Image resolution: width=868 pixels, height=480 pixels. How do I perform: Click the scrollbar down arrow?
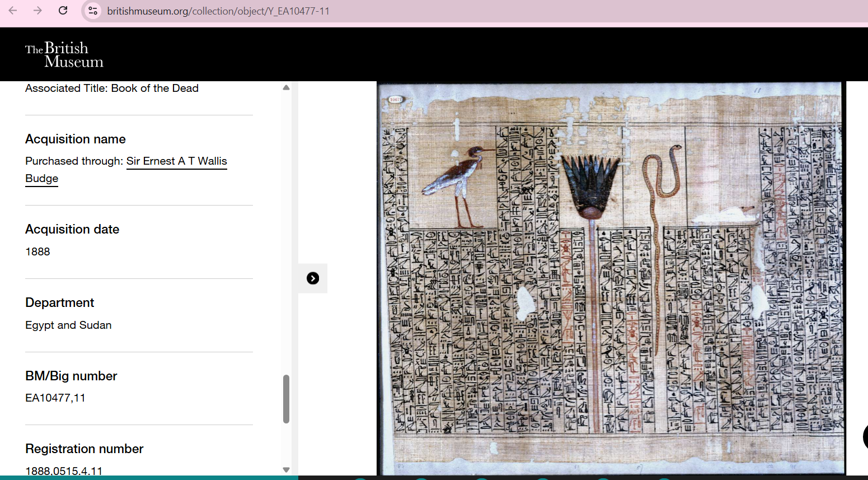pos(286,470)
